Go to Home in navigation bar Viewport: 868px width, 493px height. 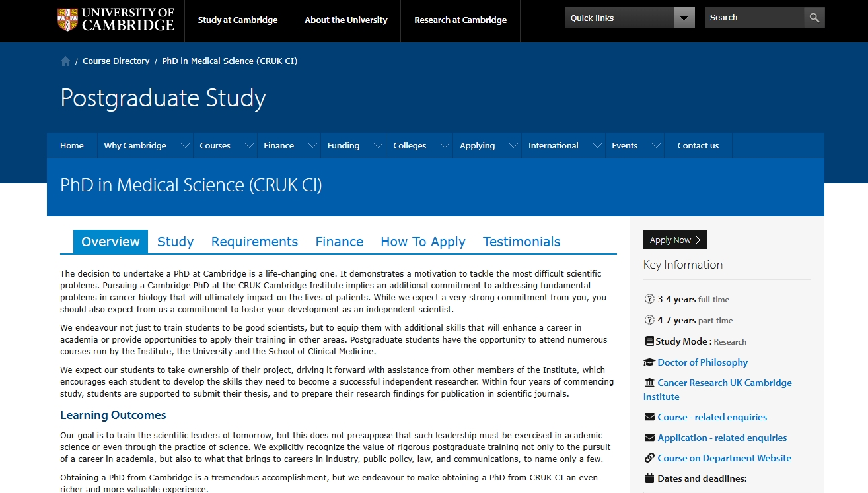pos(72,146)
